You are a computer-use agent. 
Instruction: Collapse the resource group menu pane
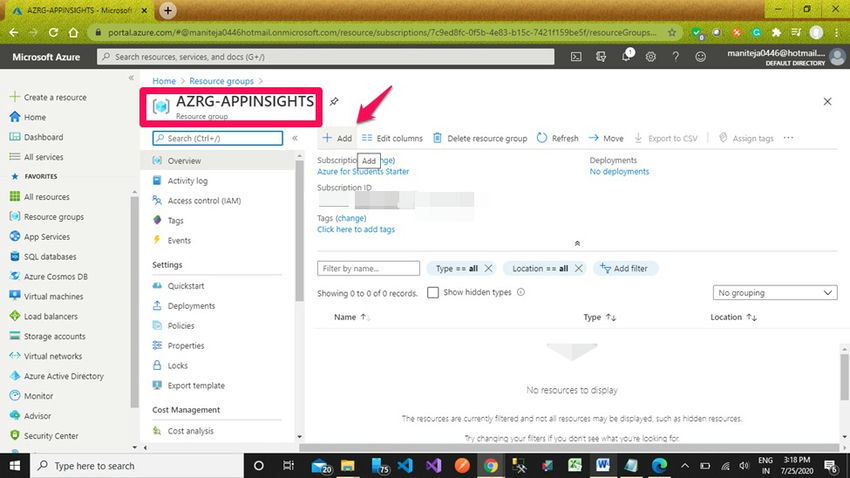coord(295,138)
